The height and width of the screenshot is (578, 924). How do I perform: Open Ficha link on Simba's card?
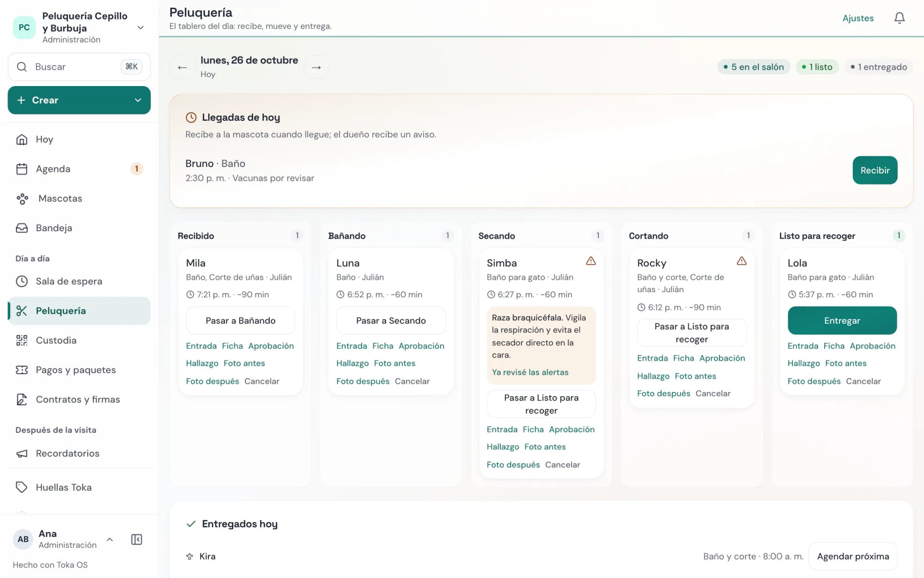pos(533,429)
